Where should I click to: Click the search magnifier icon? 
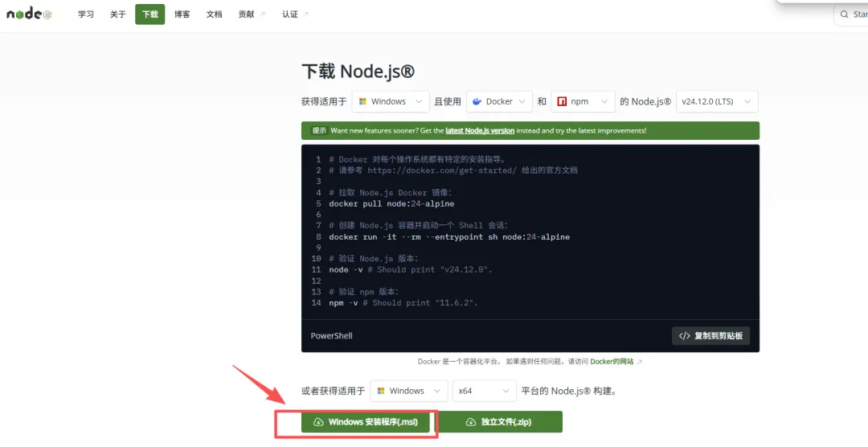click(844, 14)
